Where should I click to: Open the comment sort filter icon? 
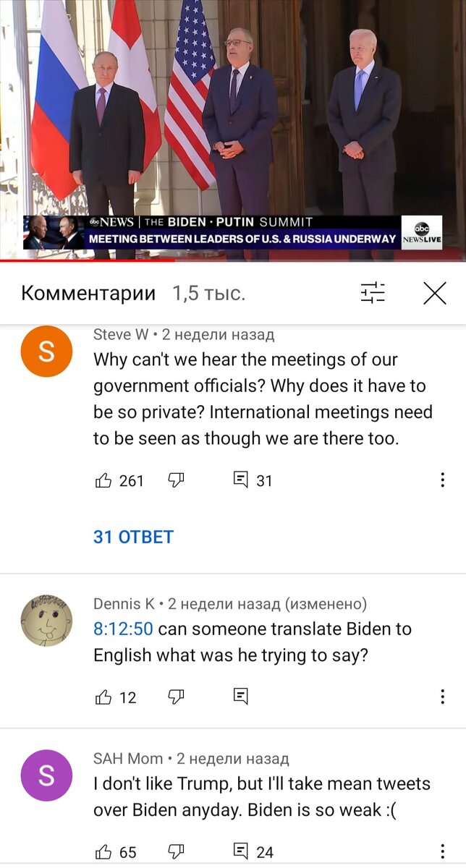click(x=373, y=293)
